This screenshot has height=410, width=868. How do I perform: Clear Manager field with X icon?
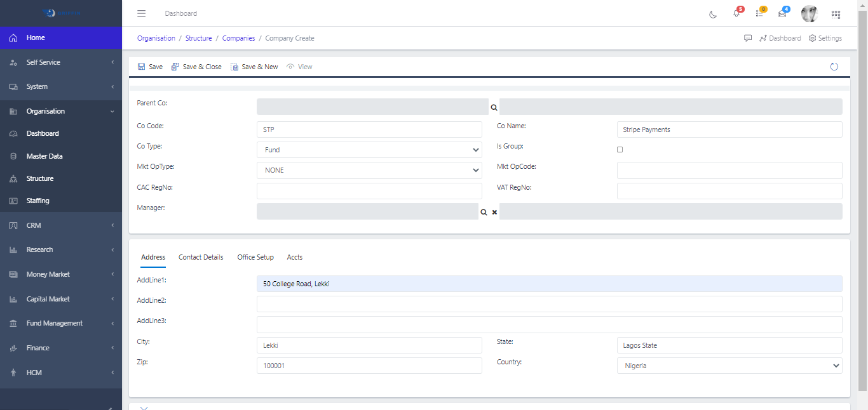pos(494,212)
